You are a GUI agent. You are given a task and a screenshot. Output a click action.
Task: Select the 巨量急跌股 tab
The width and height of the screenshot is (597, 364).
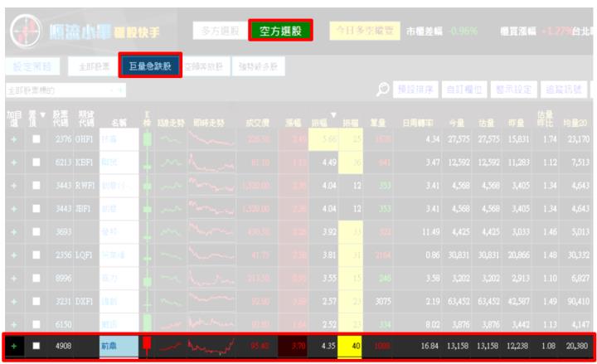coord(150,66)
